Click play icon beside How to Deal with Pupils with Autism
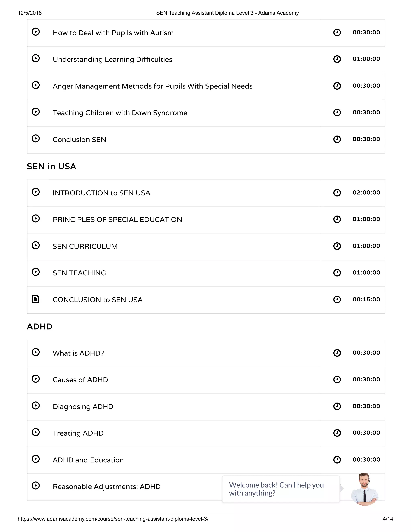This screenshot has width=411, height=532. tap(36, 32)
